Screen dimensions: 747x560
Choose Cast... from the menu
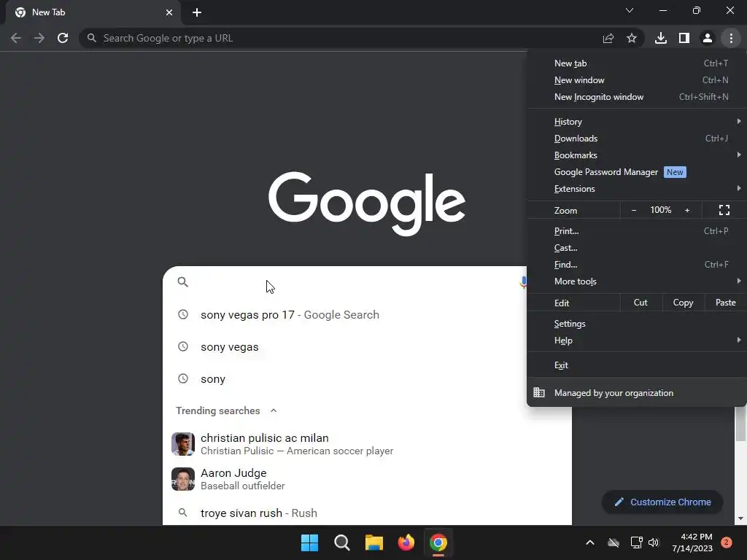(636, 248)
